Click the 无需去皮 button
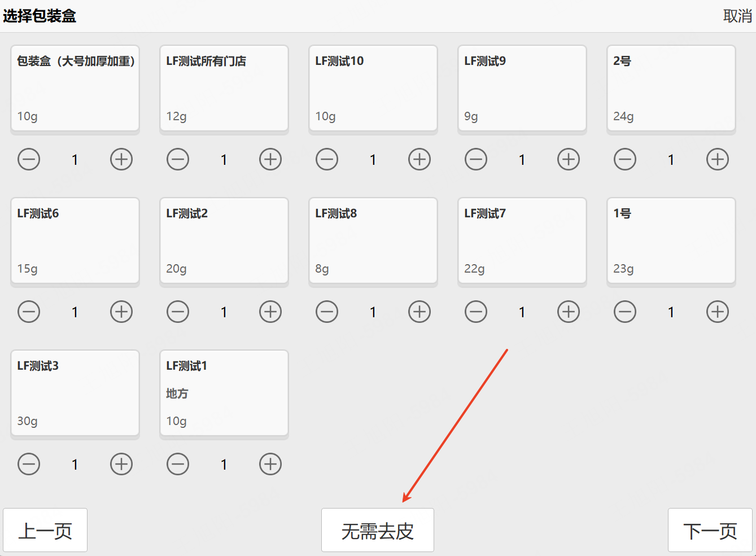 (377, 530)
